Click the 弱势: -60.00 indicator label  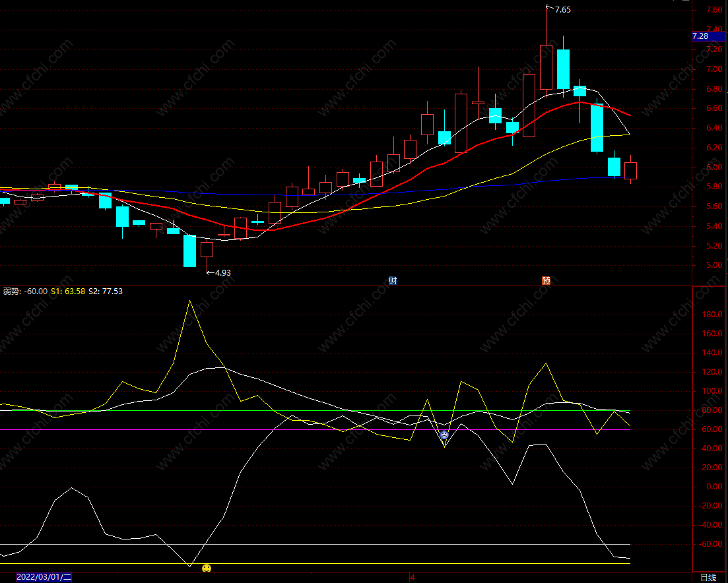point(25,291)
